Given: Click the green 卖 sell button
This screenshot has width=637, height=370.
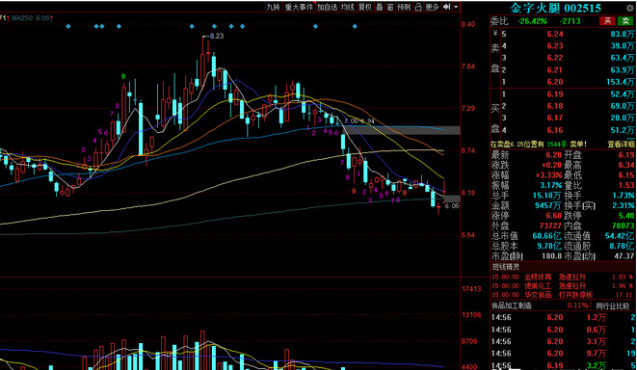Looking at the screenshot, I should coord(624,21).
